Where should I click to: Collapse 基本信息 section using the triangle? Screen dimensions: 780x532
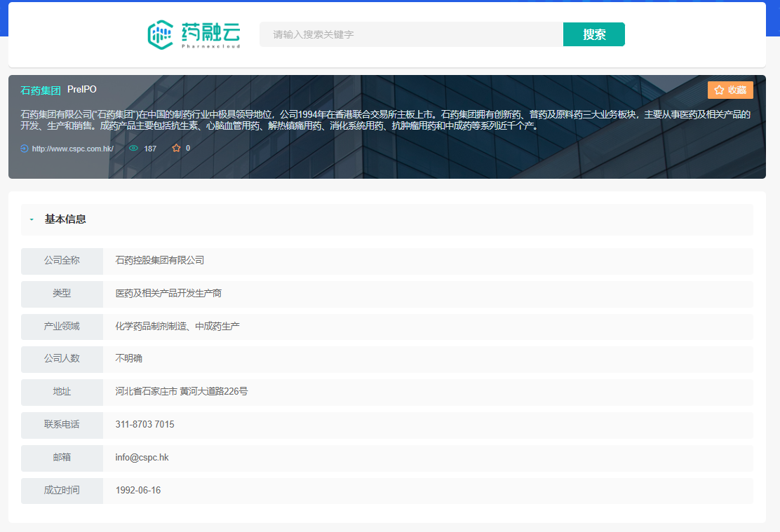point(32,219)
